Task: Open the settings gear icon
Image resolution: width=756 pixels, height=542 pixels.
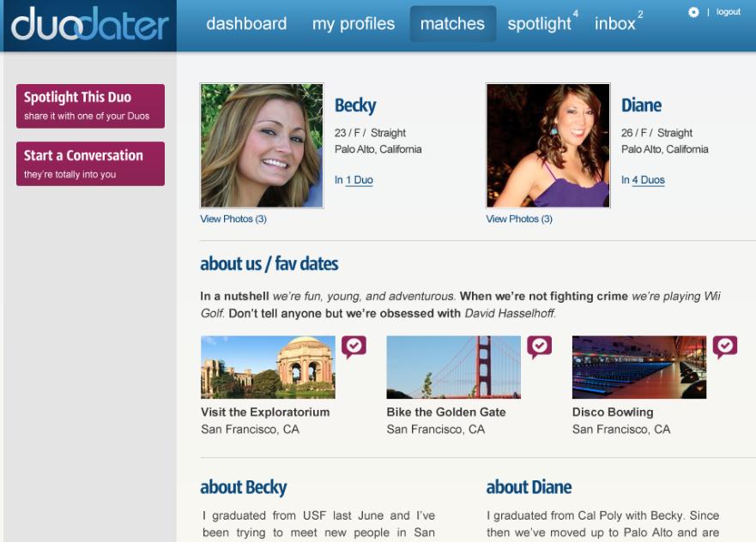Action: click(x=692, y=12)
